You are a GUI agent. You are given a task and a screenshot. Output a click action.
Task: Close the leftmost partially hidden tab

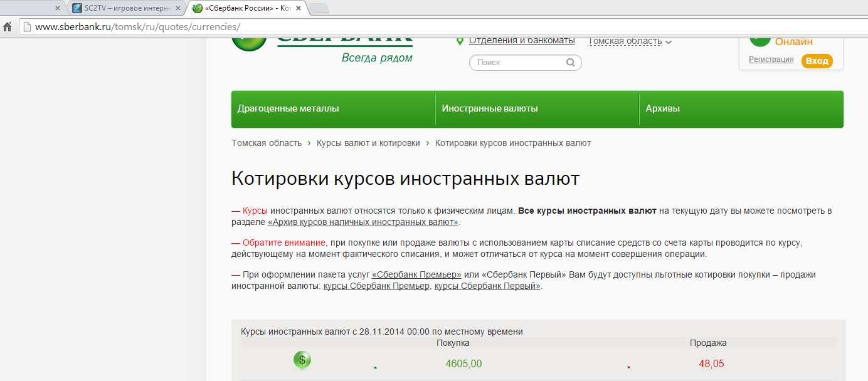pos(58,8)
